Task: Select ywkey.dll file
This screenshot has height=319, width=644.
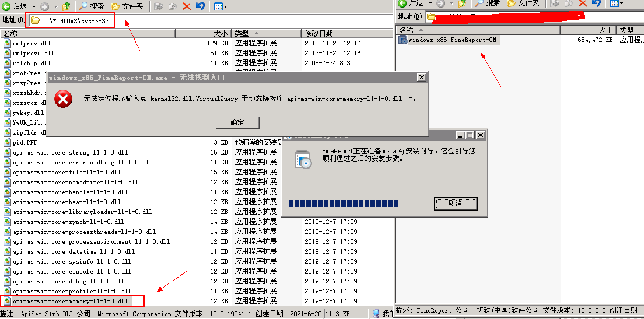Action: pyautogui.click(x=28, y=113)
